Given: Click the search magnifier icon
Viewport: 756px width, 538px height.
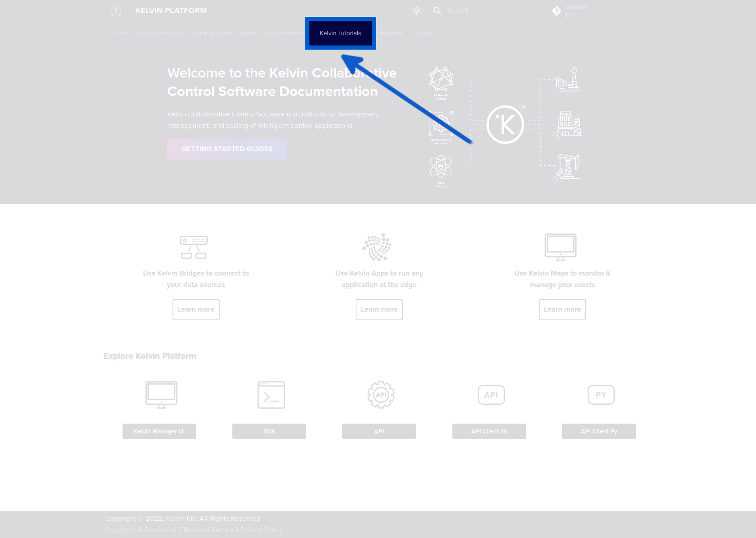Looking at the screenshot, I should [437, 11].
